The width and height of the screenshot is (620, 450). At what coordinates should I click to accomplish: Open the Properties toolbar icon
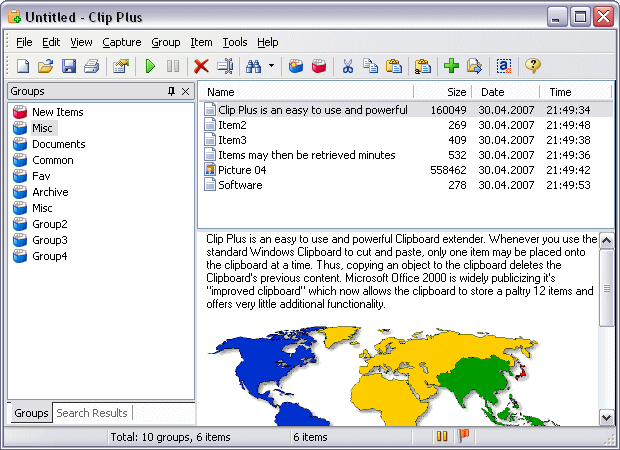(121, 66)
